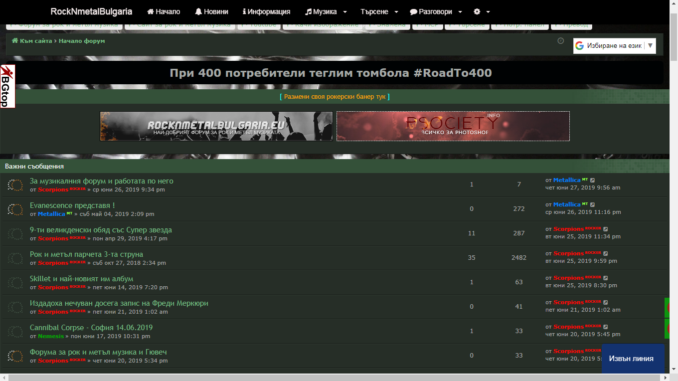Click the view count '287'
This screenshot has width=678, height=381.
[519, 233]
